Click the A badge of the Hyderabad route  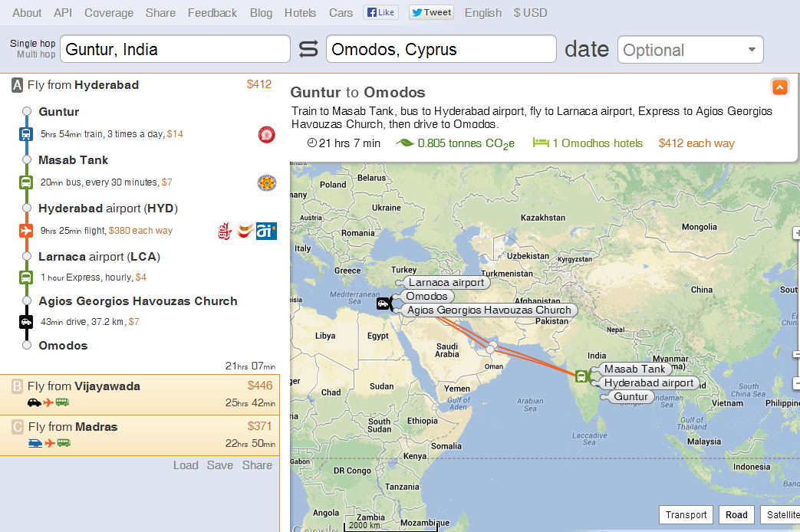[18, 85]
